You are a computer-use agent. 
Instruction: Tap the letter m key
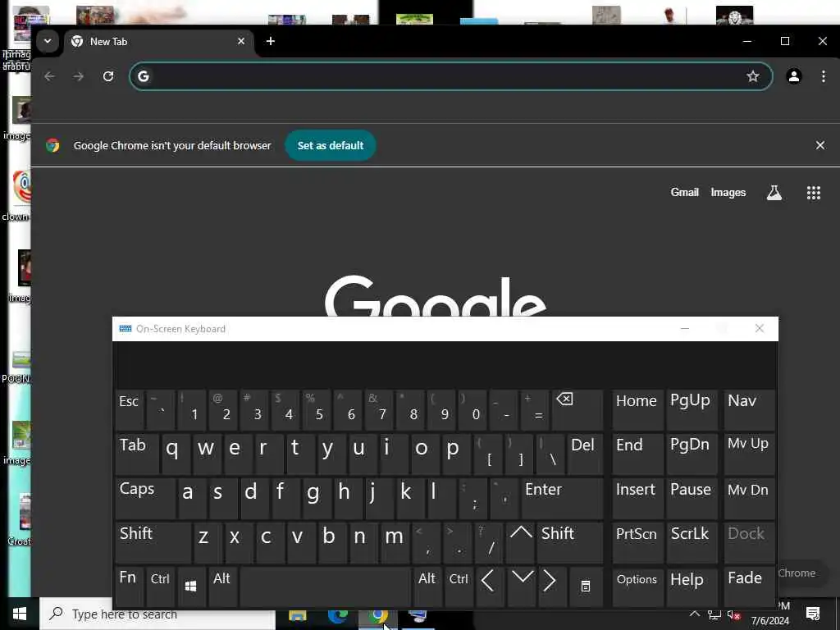(395, 542)
